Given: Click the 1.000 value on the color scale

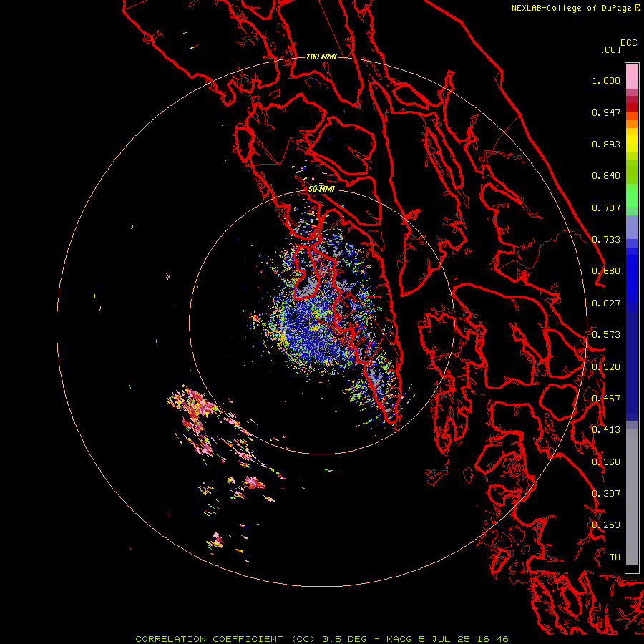Looking at the screenshot, I should click(606, 80).
